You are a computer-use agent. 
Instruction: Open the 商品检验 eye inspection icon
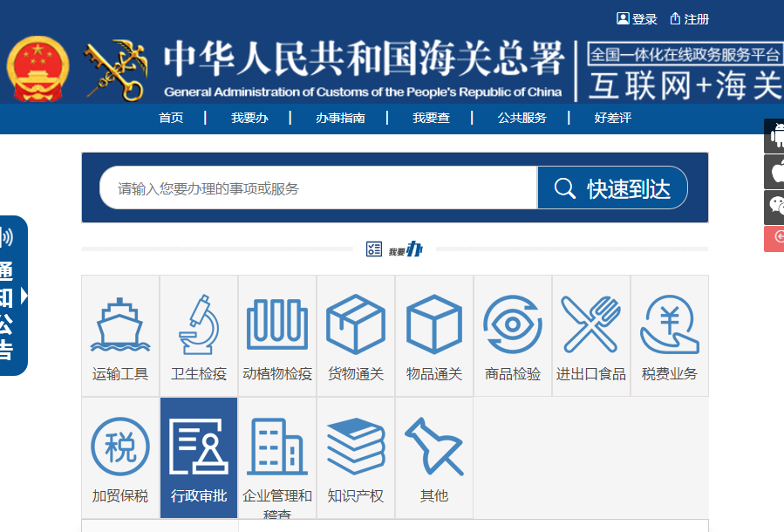513,324
